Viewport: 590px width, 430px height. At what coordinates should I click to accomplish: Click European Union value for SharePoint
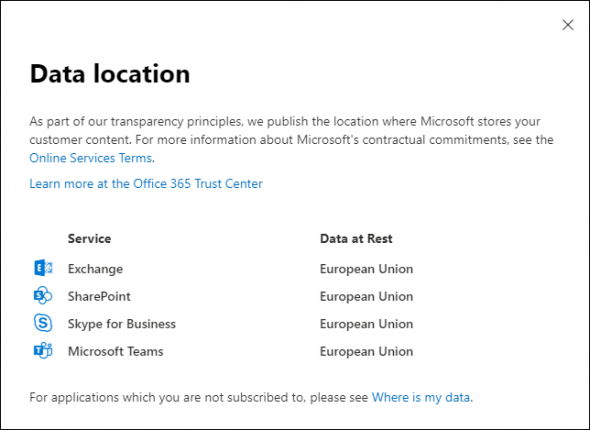[366, 296]
